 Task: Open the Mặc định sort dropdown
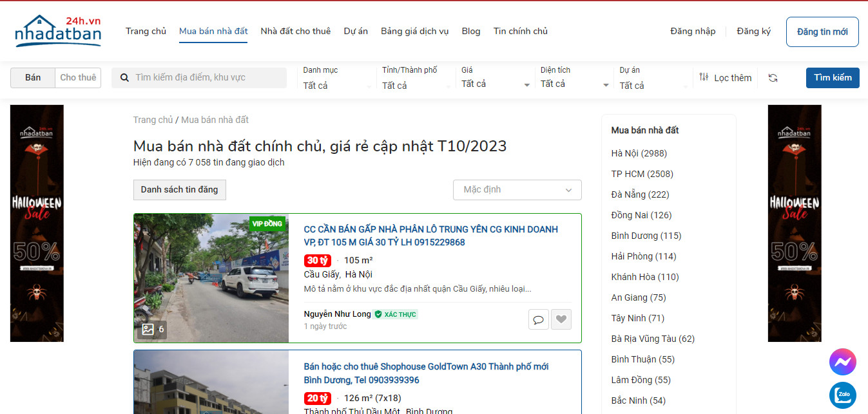(x=516, y=190)
